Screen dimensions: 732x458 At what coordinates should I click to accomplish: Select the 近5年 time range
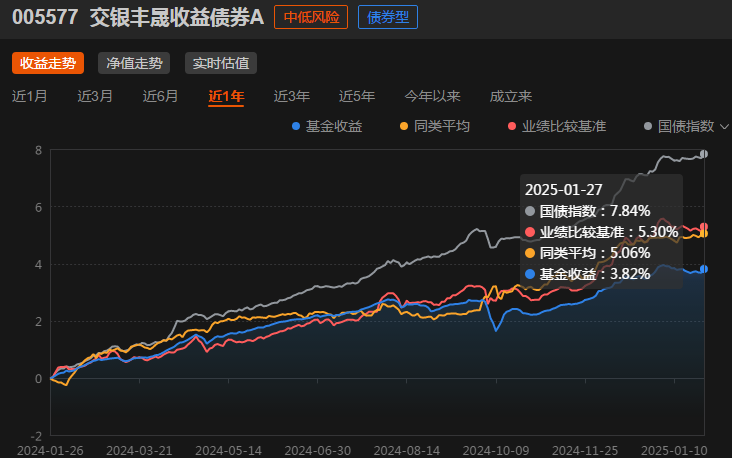click(357, 96)
